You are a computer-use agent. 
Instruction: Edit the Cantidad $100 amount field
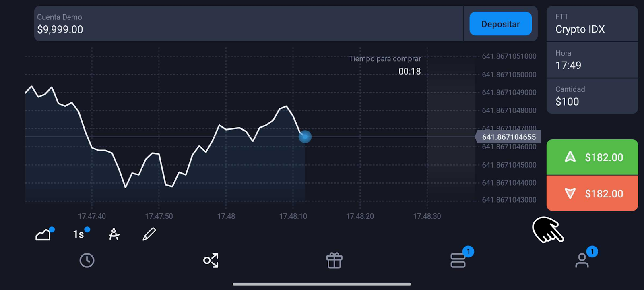[592, 96]
